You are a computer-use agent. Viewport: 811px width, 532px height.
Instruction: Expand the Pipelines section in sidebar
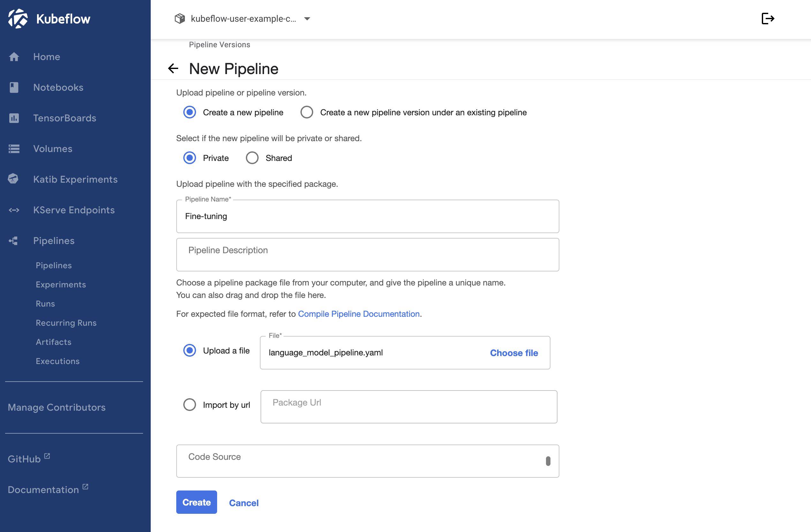point(54,240)
